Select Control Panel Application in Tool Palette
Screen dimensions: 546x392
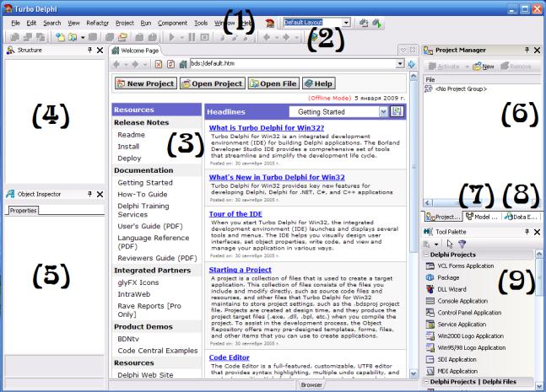pyautogui.click(x=469, y=313)
